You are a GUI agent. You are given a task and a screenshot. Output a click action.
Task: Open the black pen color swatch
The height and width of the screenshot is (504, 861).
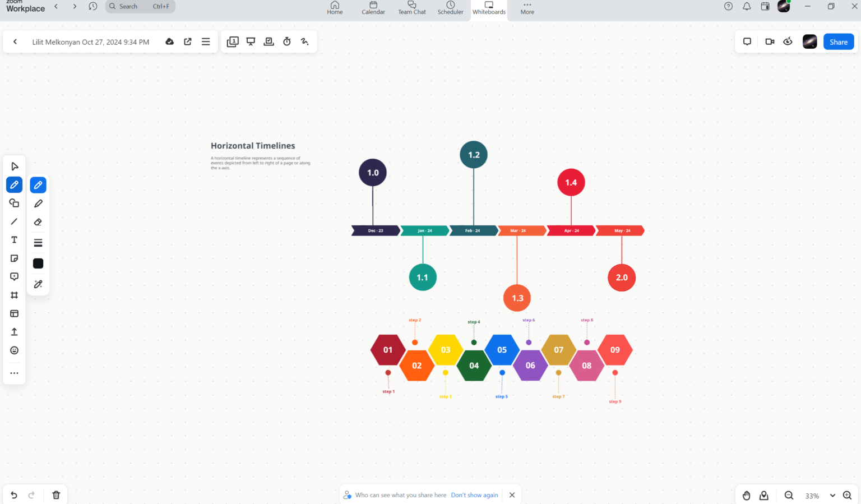tap(38, 263)
